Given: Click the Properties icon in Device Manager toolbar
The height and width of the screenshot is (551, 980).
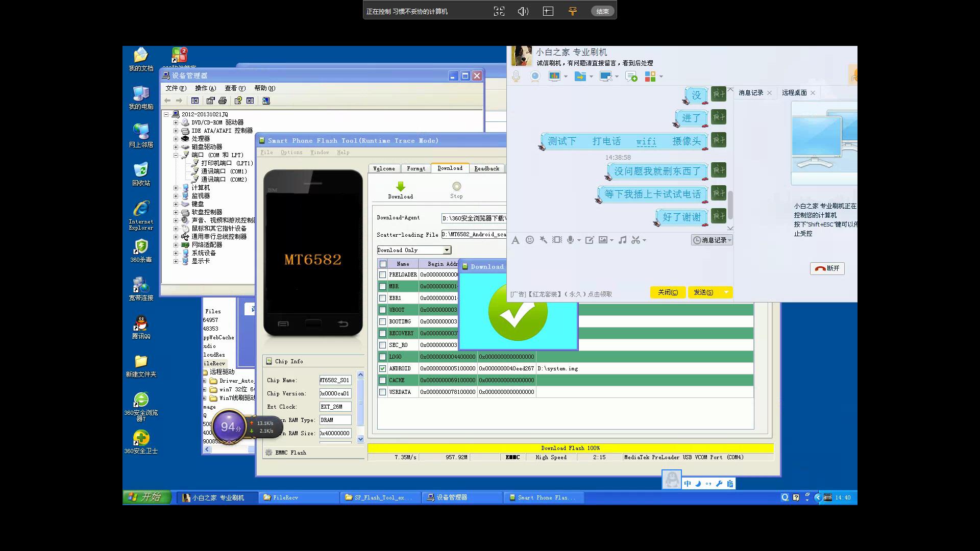Looking at the screenshot, I should click(210, 101).
